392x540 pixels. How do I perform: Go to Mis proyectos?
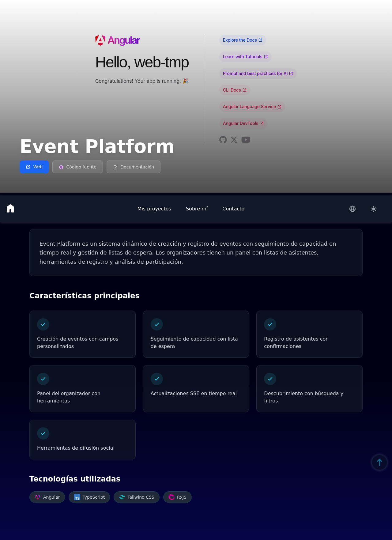(x=154, y=209)
